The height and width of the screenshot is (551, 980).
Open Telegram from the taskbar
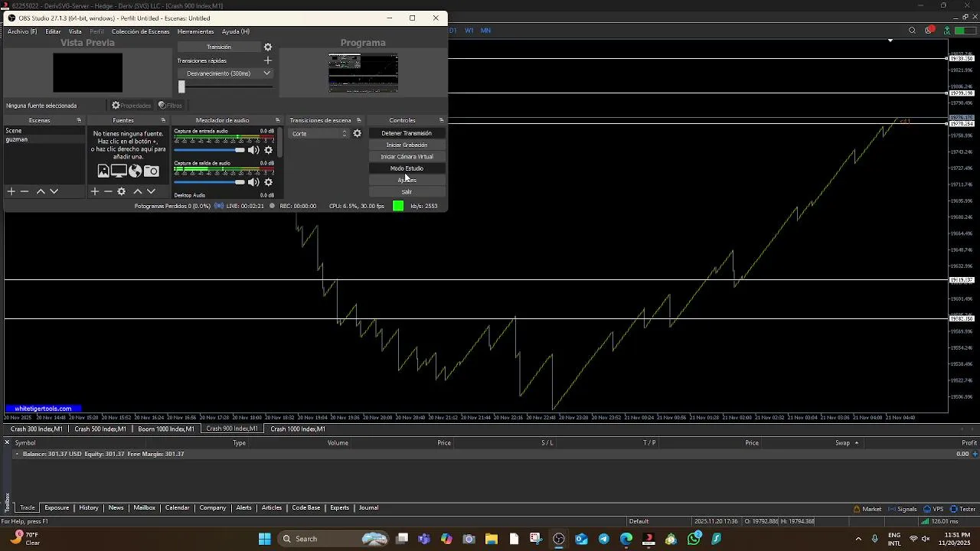pos(604,539)
